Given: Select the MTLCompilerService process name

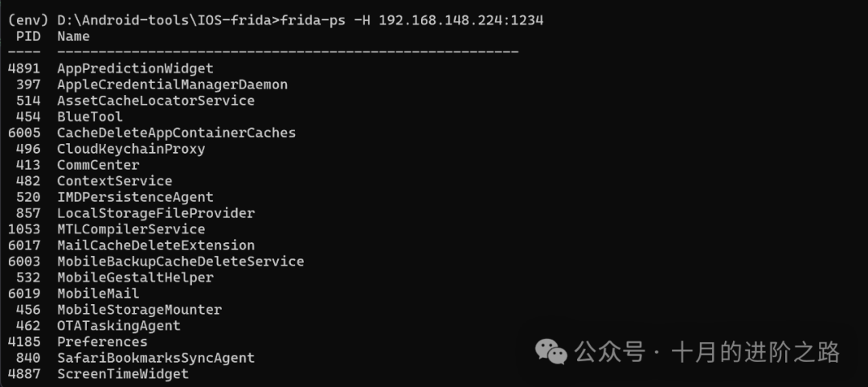Looking at the screenshot, I should click(x=131, y=229).
